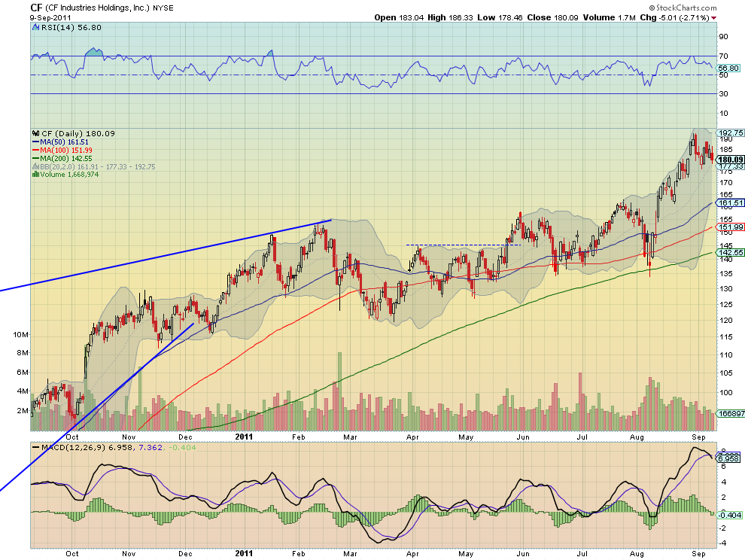Click the MA(50) blue legend line
Viewport: 745px width, 560px height.
click(x=35, y=142)
